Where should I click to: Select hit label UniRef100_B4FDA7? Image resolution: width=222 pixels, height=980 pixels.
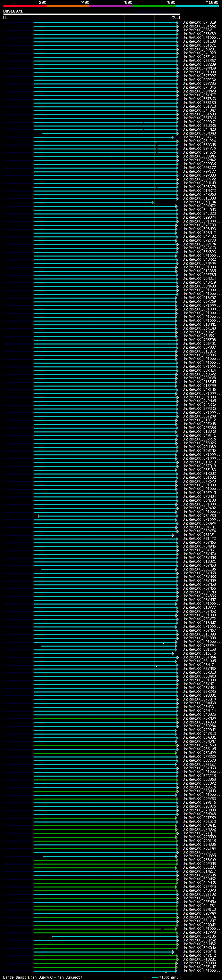point(199,110)
